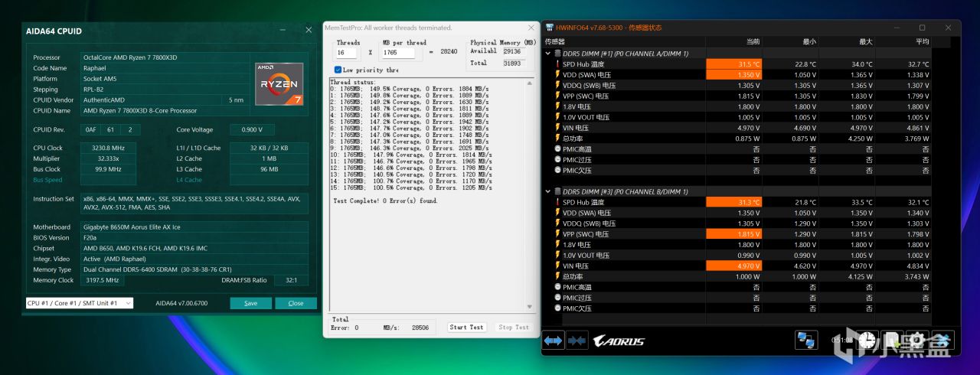This screenshot has width=980, height=375.
Task: Click lightning icon for DIMM #1 VDDQ (SWB)
Action: click(557, 86)
